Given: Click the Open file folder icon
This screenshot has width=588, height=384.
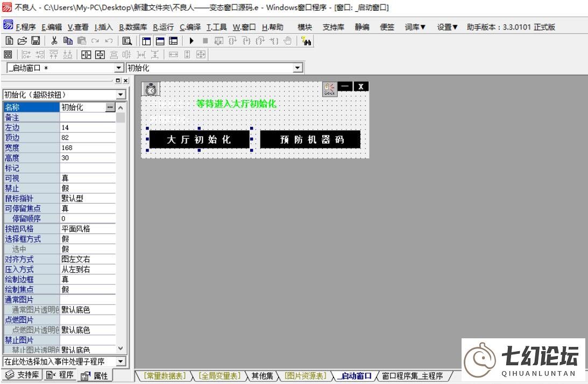Looking at the screenshot, I should click(x=23, y=41).
